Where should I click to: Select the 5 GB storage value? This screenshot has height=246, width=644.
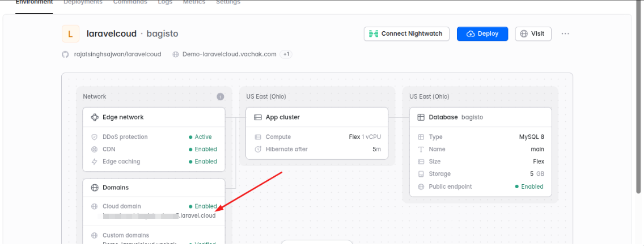(537, 173)
